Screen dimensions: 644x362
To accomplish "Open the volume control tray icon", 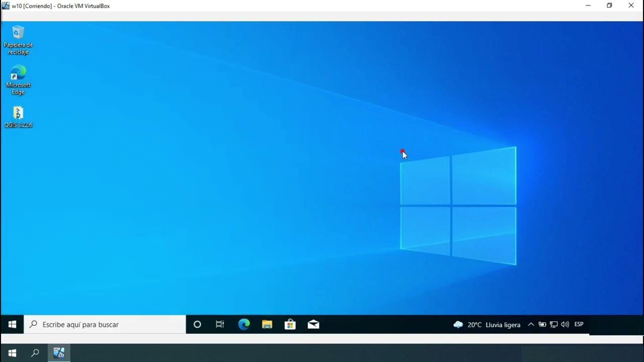I will (x=565, y=324).
